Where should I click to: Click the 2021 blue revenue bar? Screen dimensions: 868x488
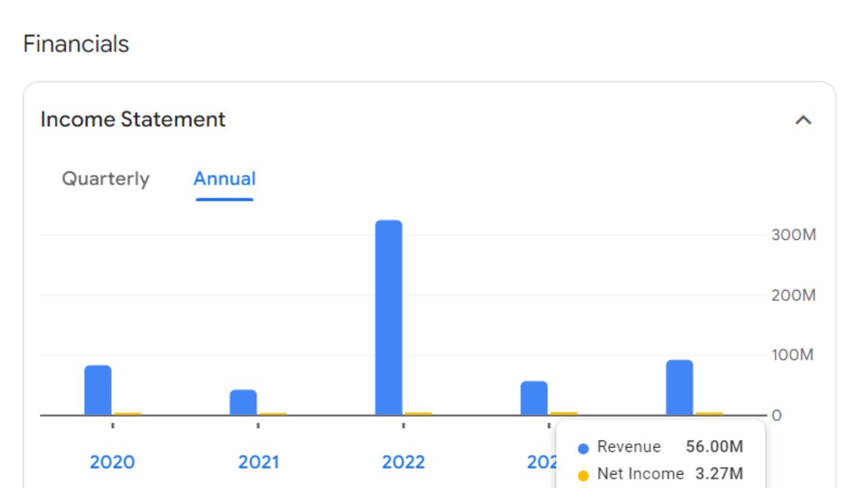pyautogui.click(x=243, y=403)
